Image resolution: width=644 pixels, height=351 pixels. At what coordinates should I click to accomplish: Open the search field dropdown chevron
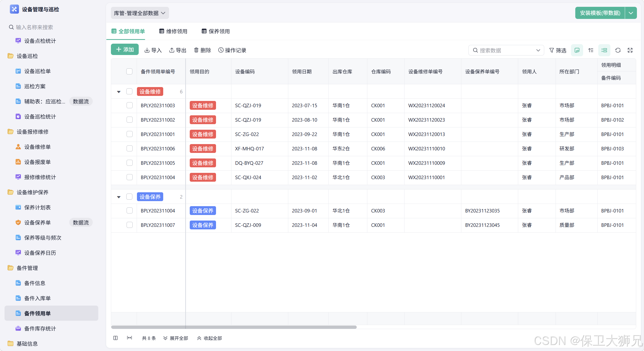tap(538, 50)
